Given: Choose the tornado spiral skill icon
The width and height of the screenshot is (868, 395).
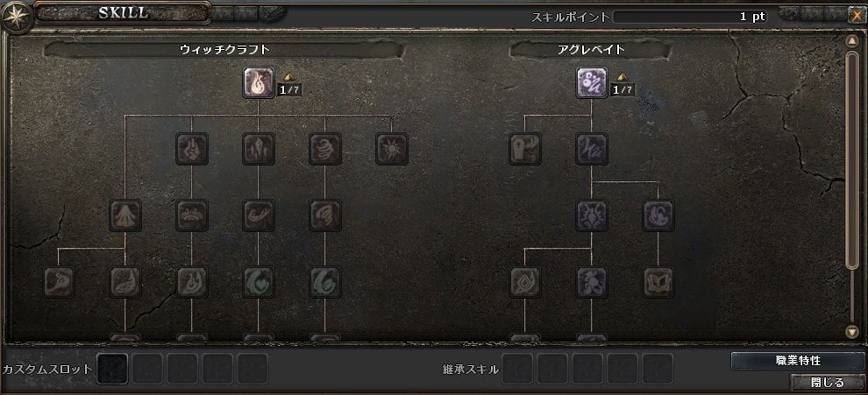Looking at the screenshot, I should (x=325, y=149).
